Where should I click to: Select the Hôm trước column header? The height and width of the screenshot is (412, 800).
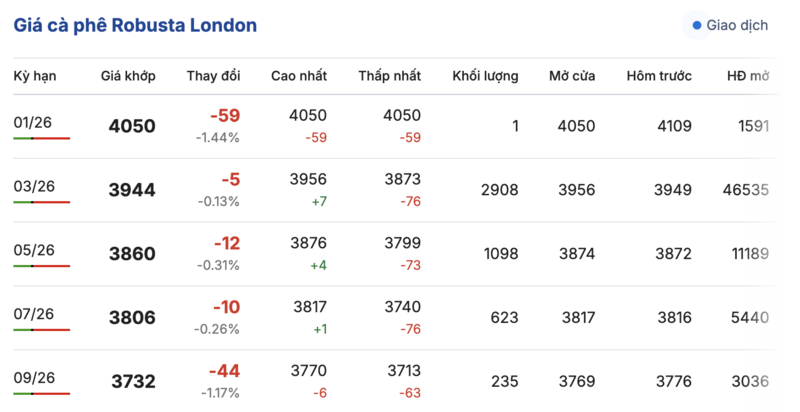pyautogui.click(x=659, y=76)
